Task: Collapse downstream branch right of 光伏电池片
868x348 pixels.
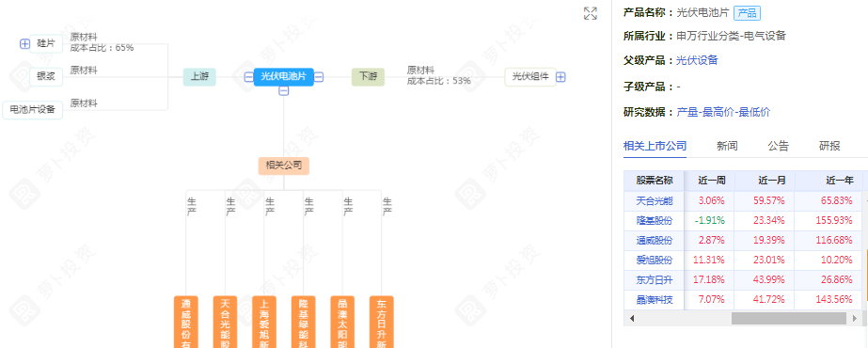Action: [319, 77]
